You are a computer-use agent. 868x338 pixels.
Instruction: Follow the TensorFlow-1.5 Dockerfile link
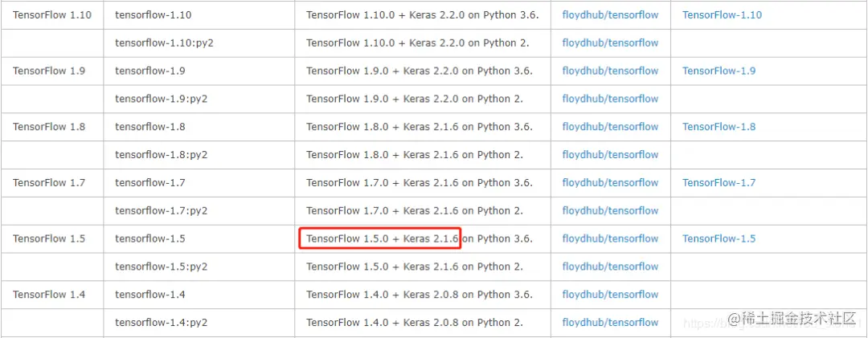pos(719,238)
